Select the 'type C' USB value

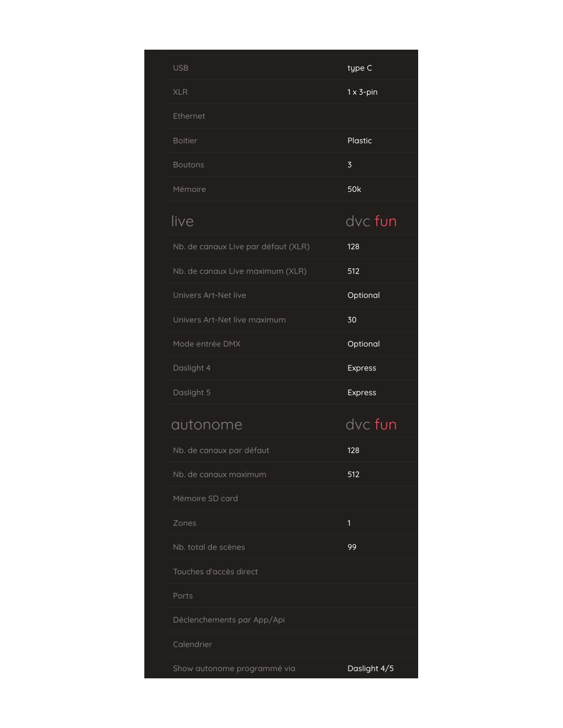pyautogui.click(x=359, y=68)
